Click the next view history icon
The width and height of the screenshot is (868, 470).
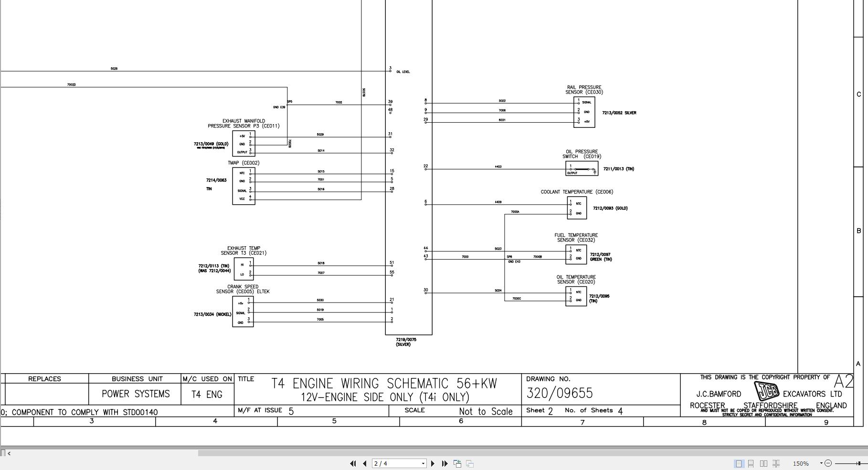(470, 463)
